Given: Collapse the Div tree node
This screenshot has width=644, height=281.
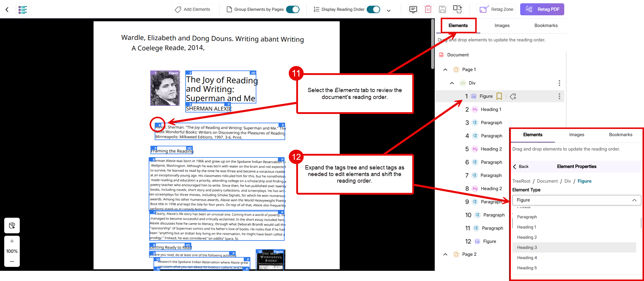Looking at the screenshot, I should [x=452, y=83].
